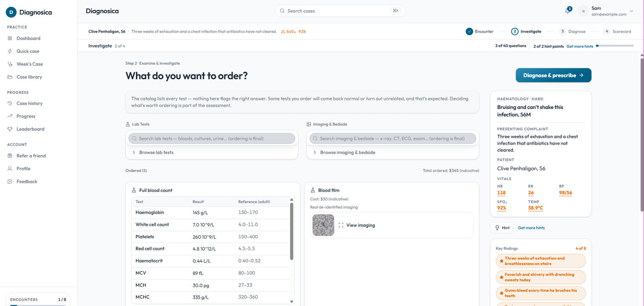Go to the Encounter step
Screen dimensions: 644x306
pos(480,31)
